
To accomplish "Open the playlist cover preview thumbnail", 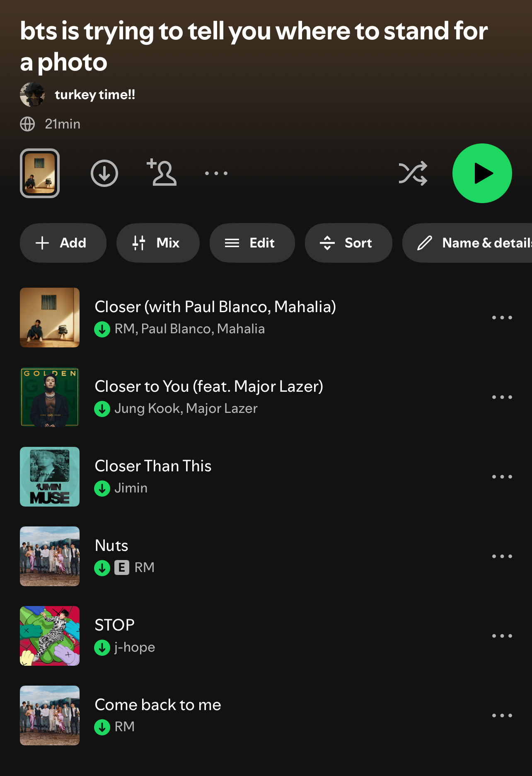I will click(40, 173).
